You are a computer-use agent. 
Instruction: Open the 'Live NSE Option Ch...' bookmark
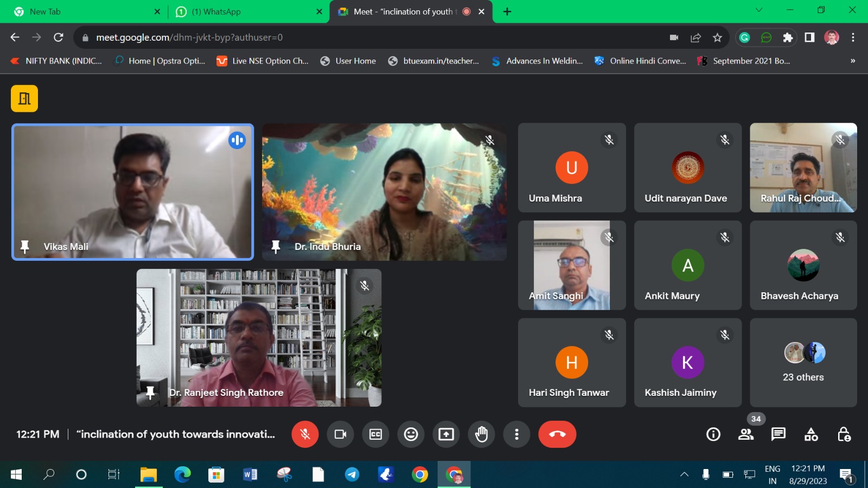coord(263,61)
